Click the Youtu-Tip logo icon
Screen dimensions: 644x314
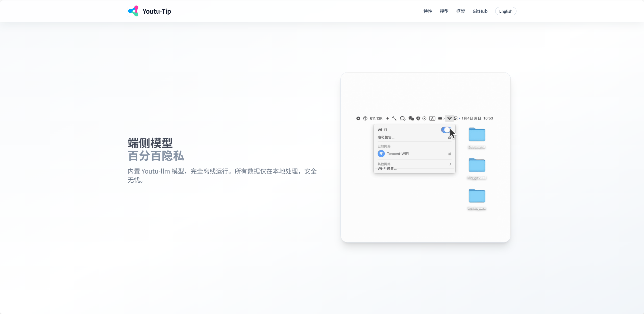coord(133,11)
